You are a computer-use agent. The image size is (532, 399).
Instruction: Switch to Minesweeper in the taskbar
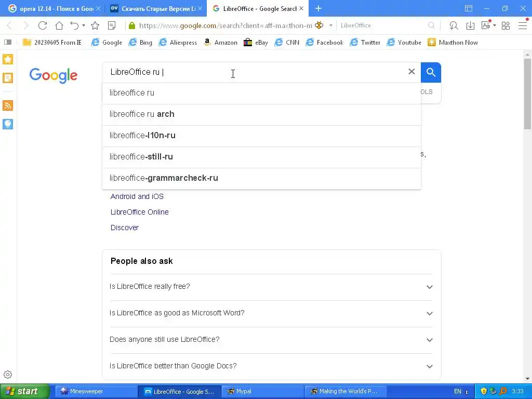click(96, 392)
